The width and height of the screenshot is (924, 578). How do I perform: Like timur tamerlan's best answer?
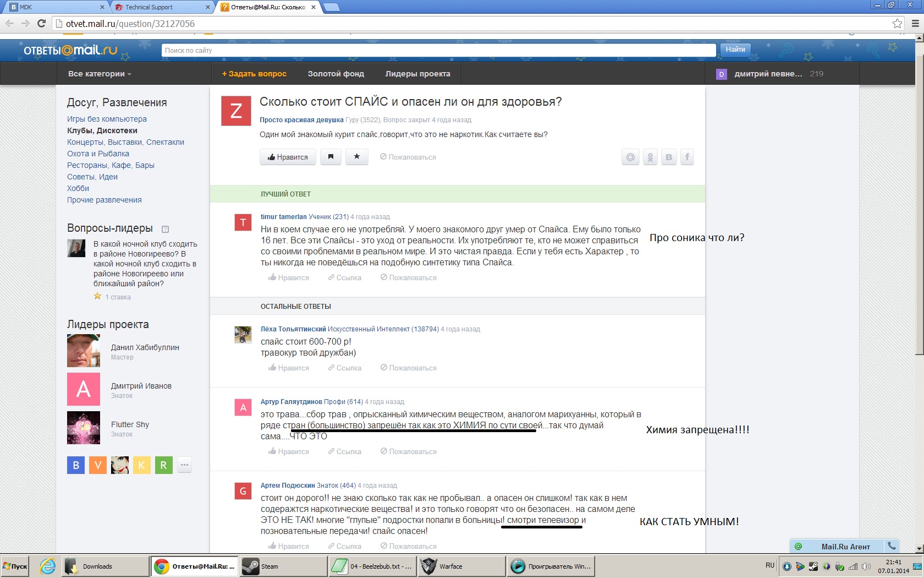pos(289,277)
